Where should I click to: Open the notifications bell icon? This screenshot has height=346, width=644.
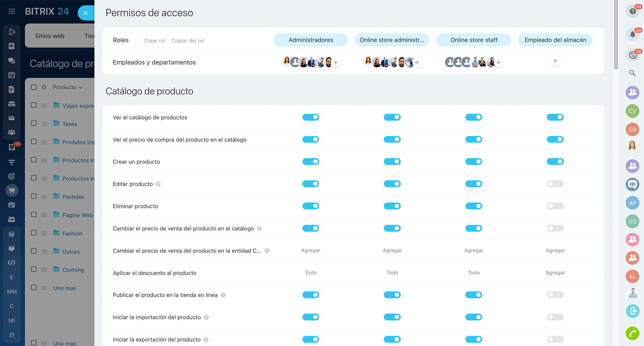[632, 34]
